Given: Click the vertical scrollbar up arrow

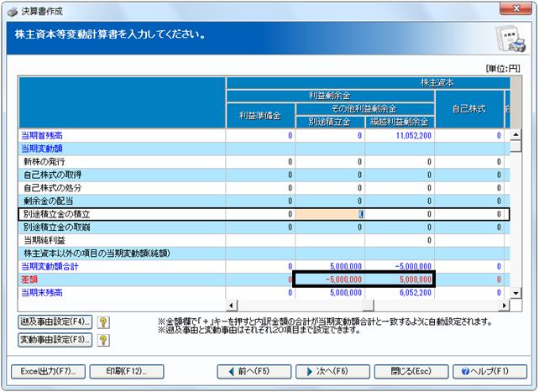Looking at the screenshot, I should [x=515, y=134].
